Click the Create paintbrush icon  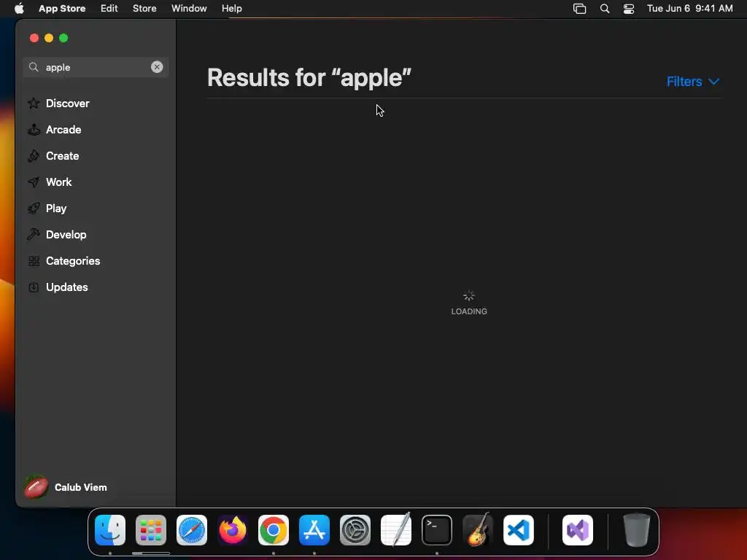[x=34, y=156]
